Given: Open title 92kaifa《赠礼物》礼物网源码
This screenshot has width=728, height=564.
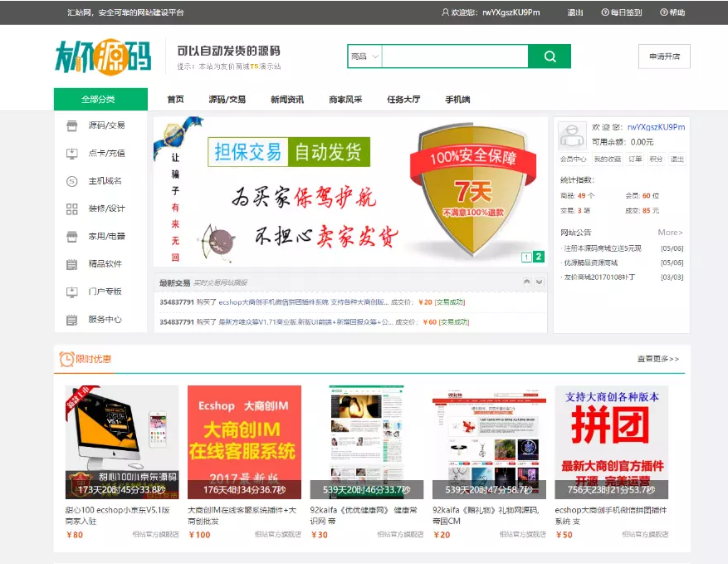Looking at the screenshot, I should (486, 515).
